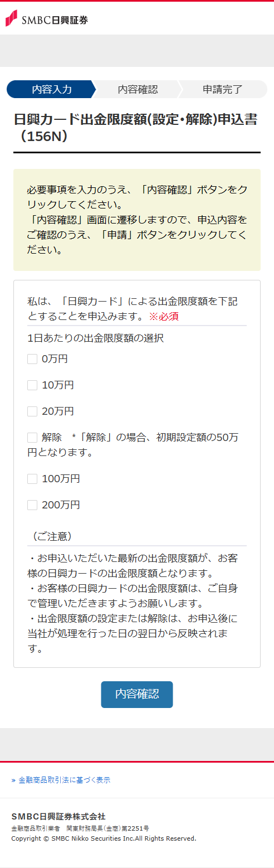
Task: Click the 100万円 label text
Action: pyautogui.click(x=61, y=479)
